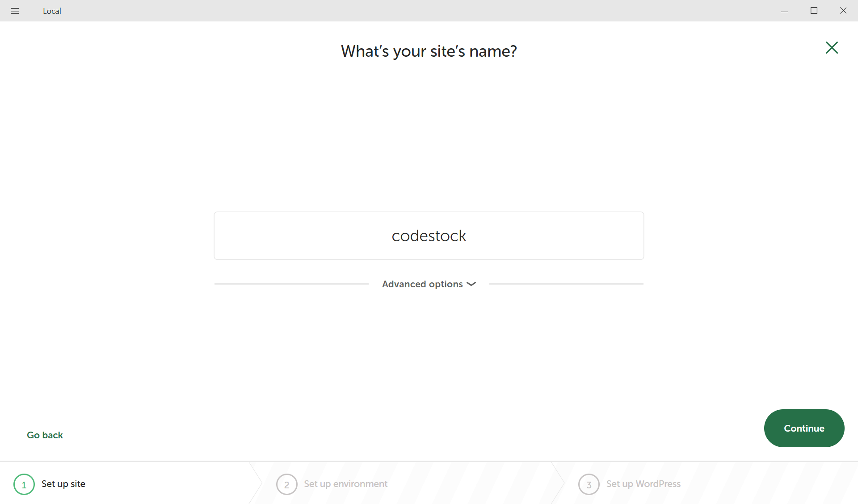Collapse the Advanced options section
This screenshot has height=504, width=858.
429,284
